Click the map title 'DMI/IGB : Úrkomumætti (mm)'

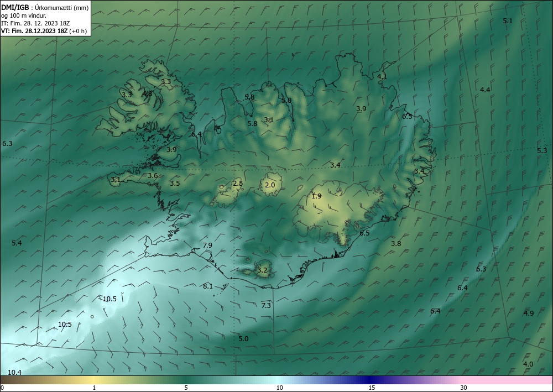coord(45,8)
